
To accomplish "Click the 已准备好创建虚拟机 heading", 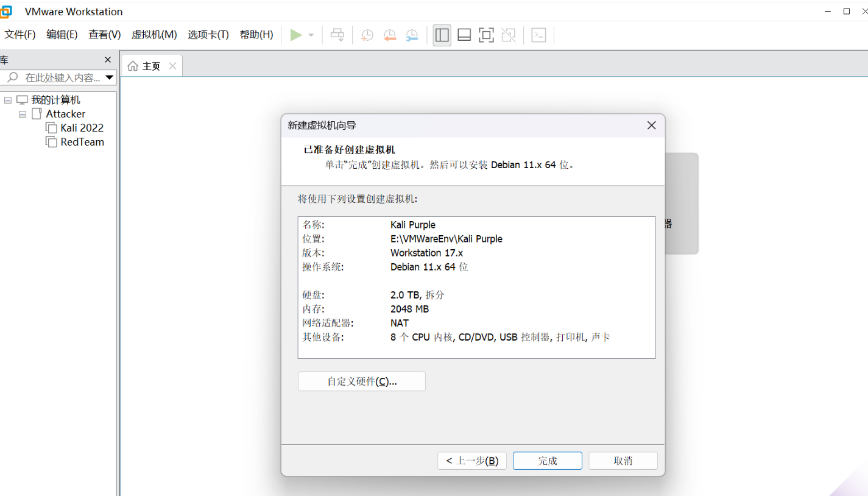I will (x=350, y=150).
